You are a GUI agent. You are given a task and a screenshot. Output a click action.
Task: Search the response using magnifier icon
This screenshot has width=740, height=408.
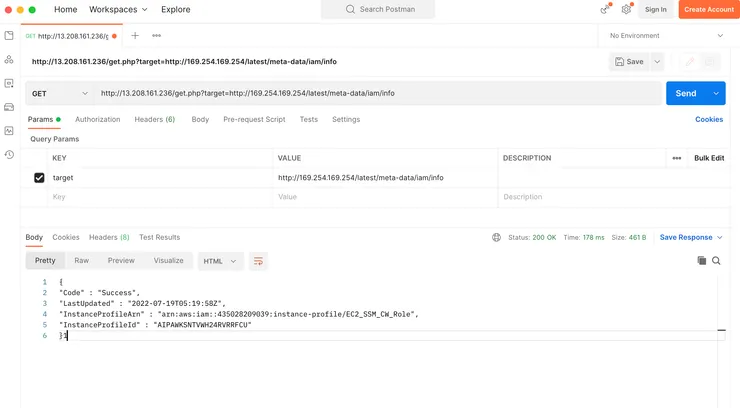click(716, 261)
